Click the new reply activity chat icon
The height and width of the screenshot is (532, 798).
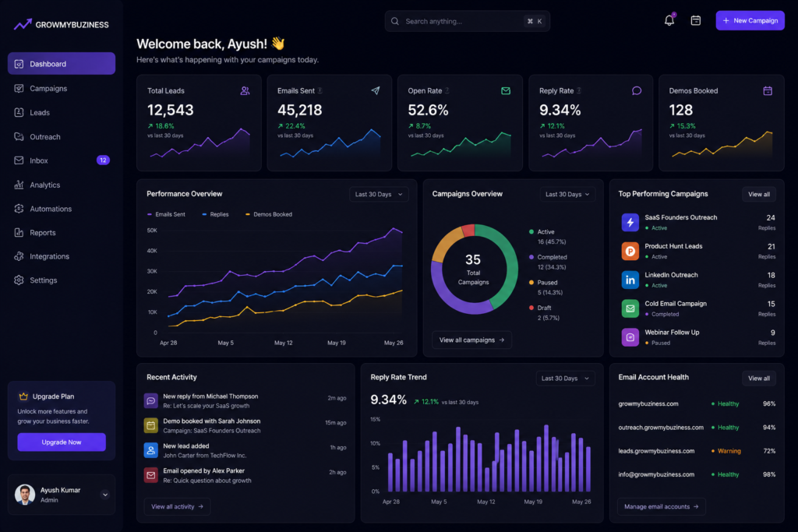(150, 400)
